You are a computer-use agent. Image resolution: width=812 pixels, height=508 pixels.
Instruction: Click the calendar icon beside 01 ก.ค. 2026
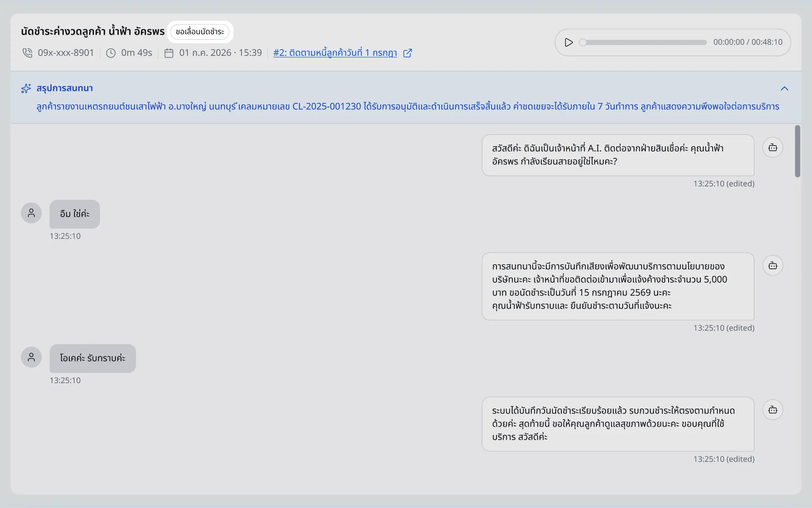(x=169, y=53)
